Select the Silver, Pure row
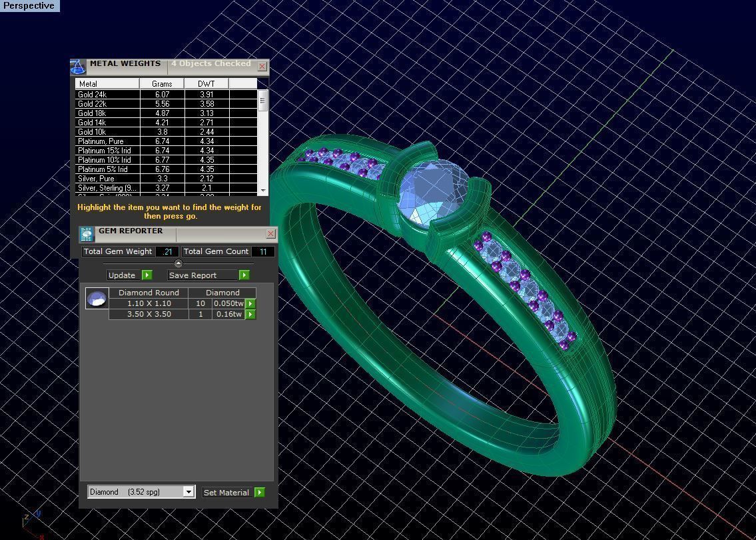 pyautogui.click(x=166, y=179)
